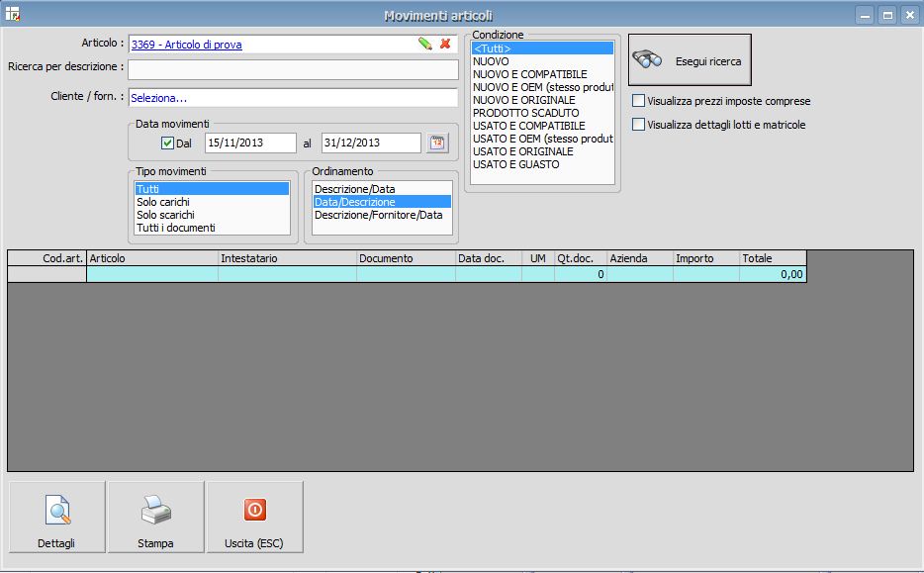Click the Totale column header
Screen dimensions: 924x573
coord(773,258)
